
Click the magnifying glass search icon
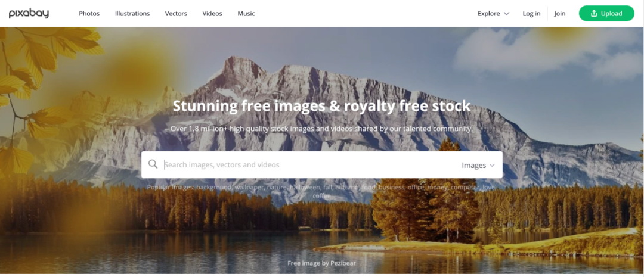(153, 164)
